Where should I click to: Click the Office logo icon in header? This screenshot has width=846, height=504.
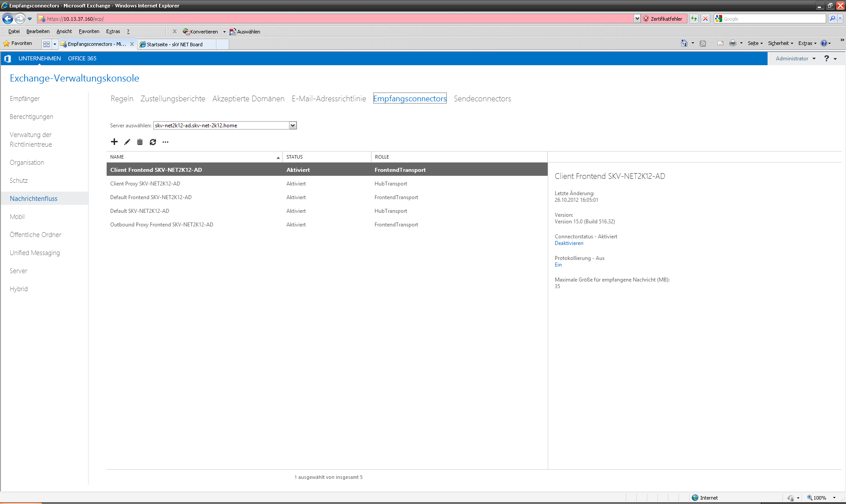click(7, 59)
